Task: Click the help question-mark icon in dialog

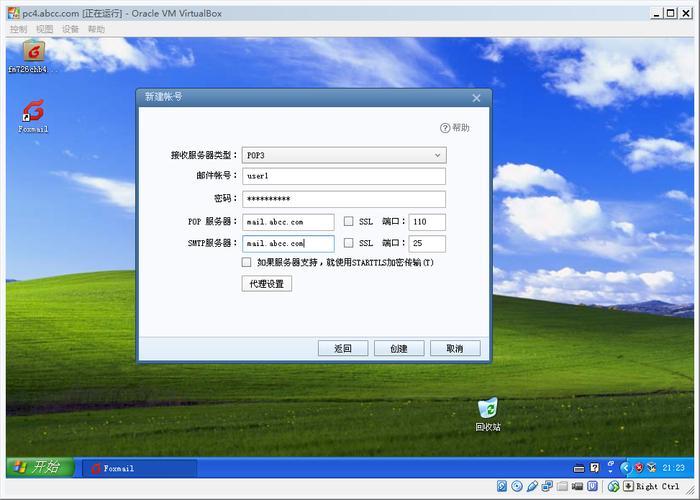Action: 445,128
